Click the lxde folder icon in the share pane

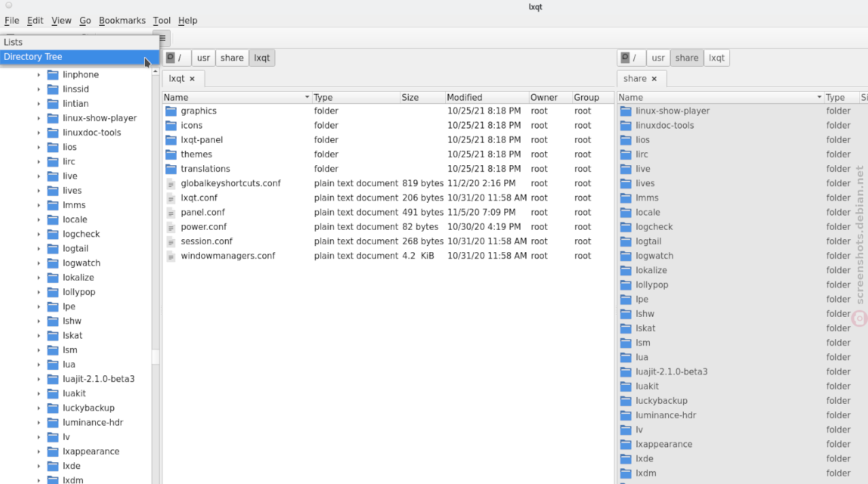(x=626, y=459)
